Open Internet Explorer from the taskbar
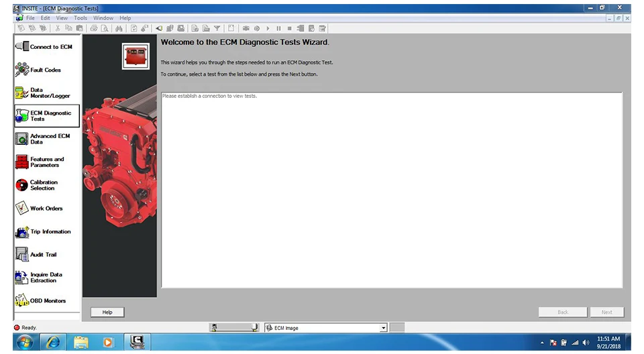This screenshot has width=644, height=354. [x=53, y=342]
